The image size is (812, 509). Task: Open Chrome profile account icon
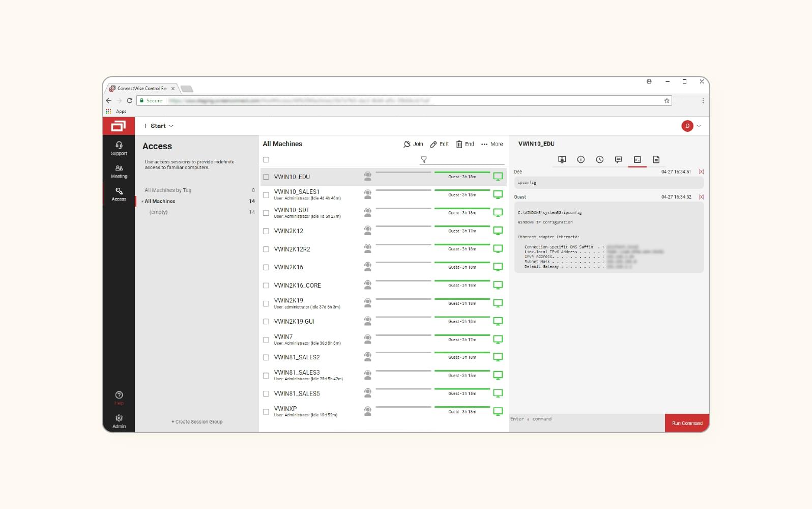pos(649,81)
